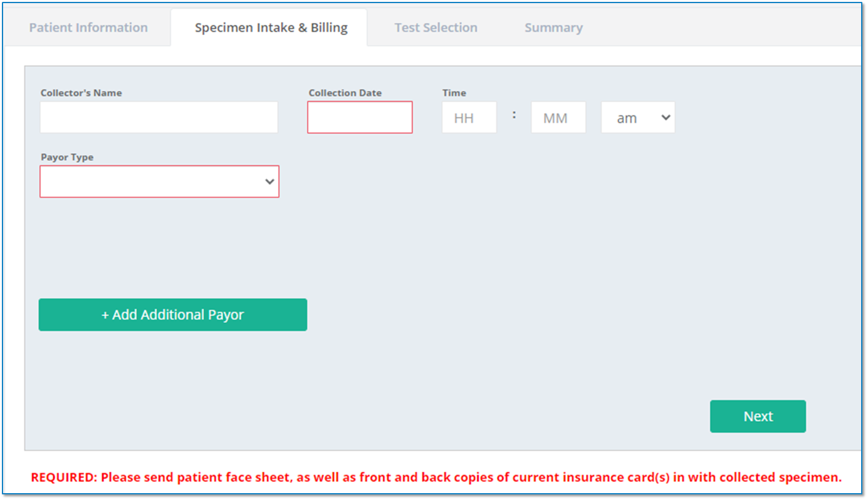
Task: Click the Collection Date label heading
Action: click(x=345, y=93)
